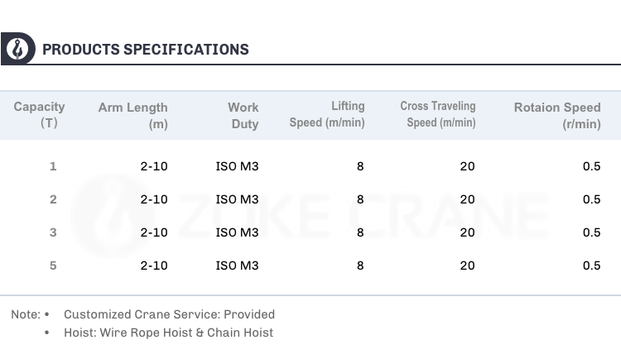Select ISO M3 in the 2 ton row

[238, 199]
